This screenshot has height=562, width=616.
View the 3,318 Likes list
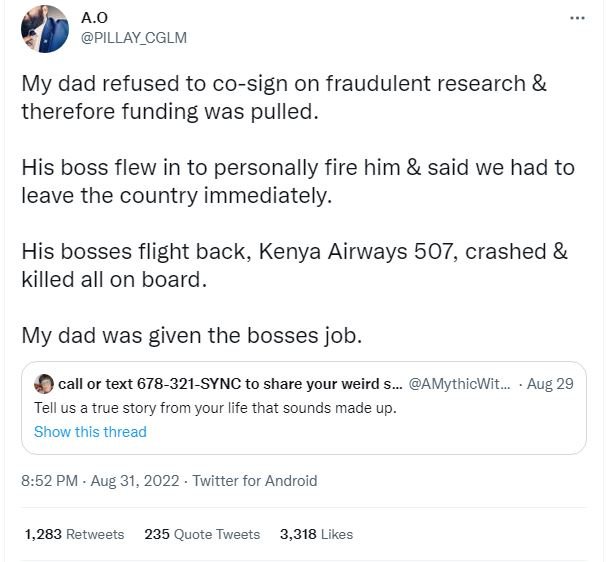click(x=316, y=534)
